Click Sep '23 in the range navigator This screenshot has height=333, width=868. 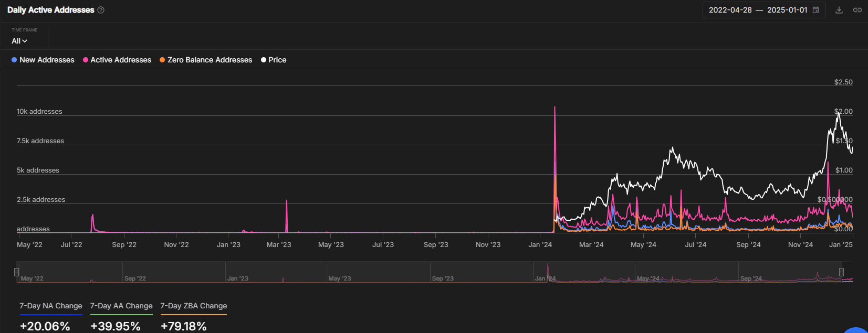pos(443,278)
